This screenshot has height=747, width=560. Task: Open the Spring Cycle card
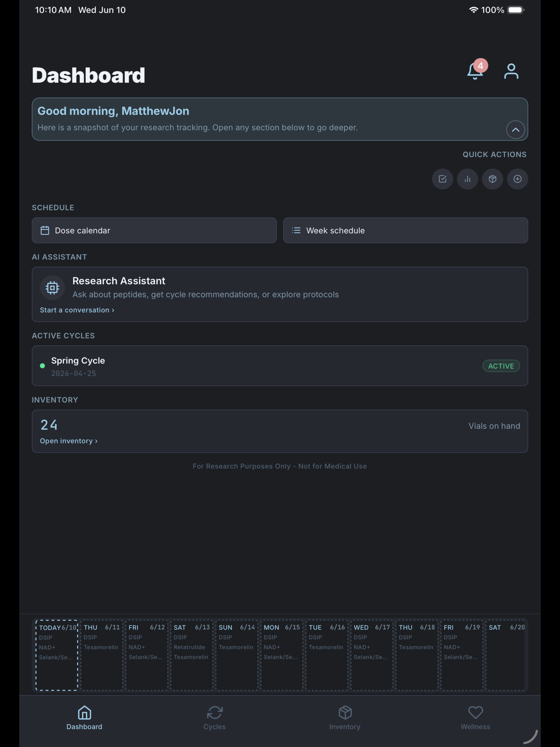(280, 366)
